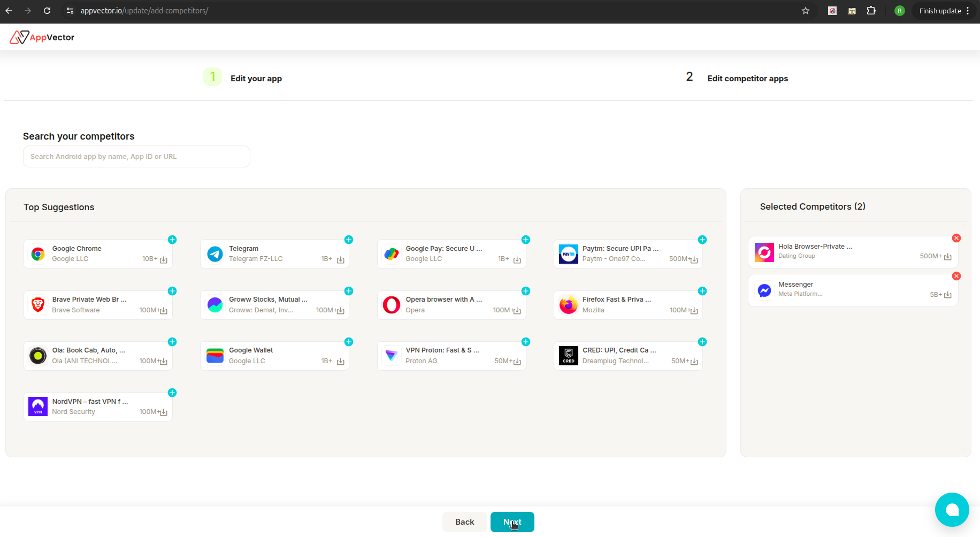Click the bookmark star in the address bar
This screenshot has height=537, width=980.
(806, 10)
